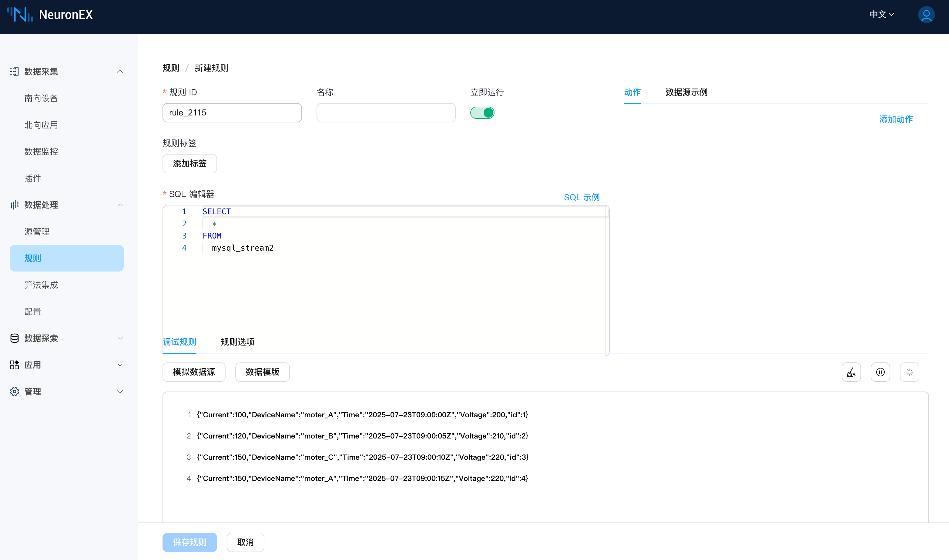
Task: Open the 中文 language dropdown
Action: (882, 14)
